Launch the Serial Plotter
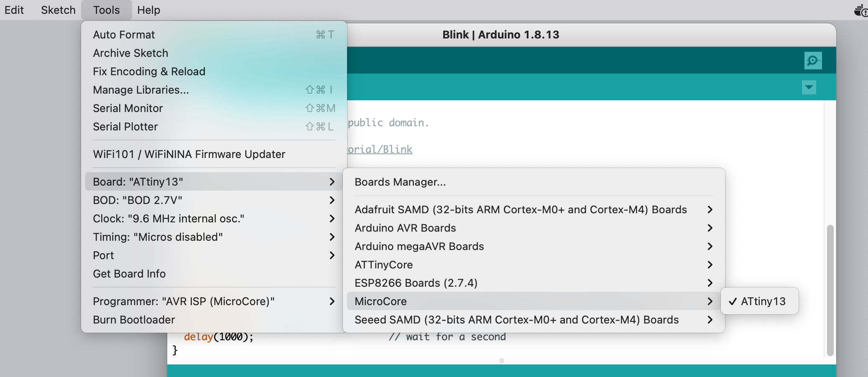This screenshot has width=868, height=377. [214, 127]
